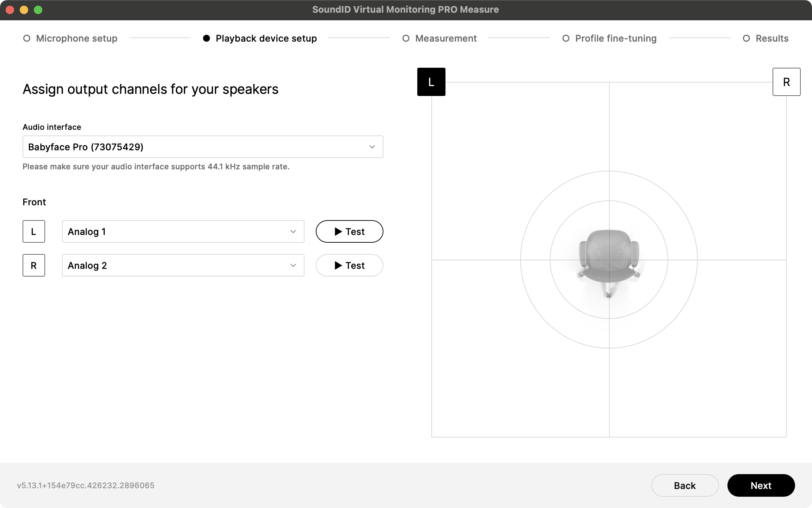812x508 pixels.
Task: Click the version number text
Action: coord(86,485)
